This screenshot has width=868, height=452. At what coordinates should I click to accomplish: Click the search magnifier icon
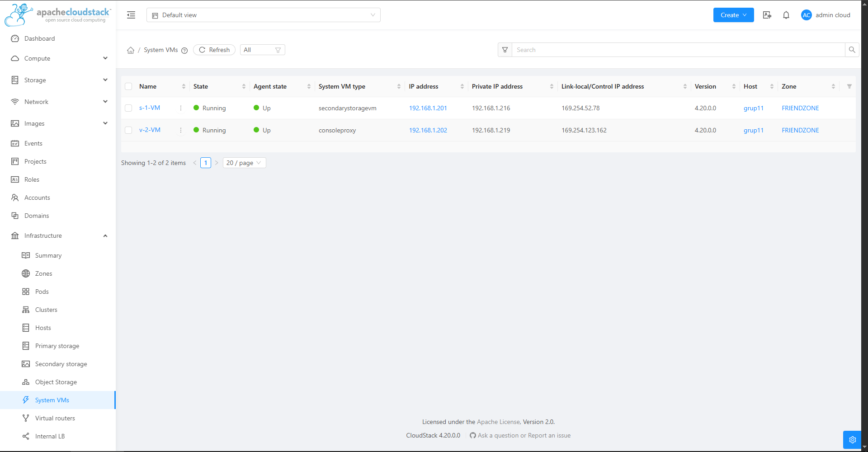point(852,50)
